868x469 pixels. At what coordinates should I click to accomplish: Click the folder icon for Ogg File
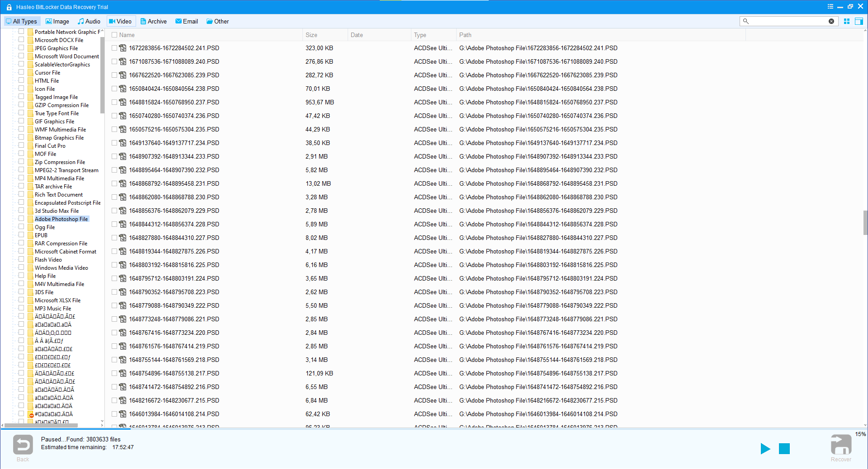tap(30, 227)
